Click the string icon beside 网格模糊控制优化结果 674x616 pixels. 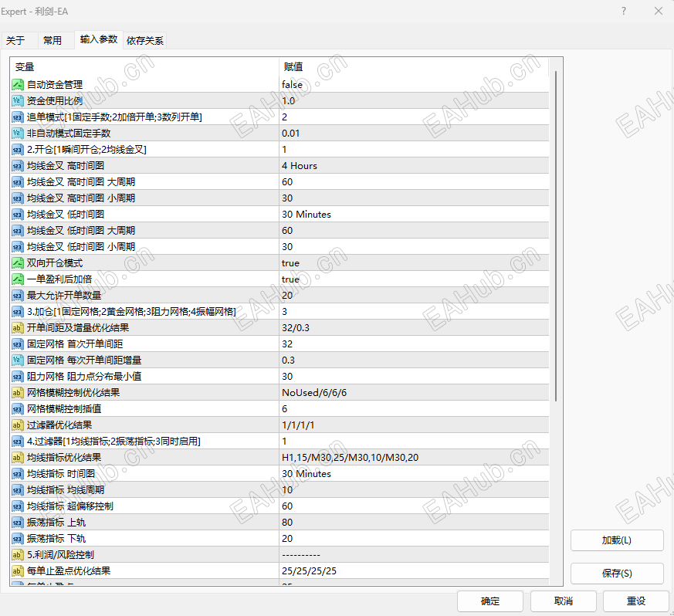coord(17,393)
